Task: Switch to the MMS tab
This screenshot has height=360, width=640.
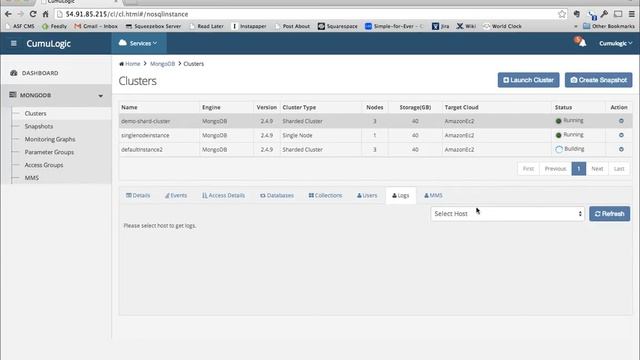Action: click(433, 196)
